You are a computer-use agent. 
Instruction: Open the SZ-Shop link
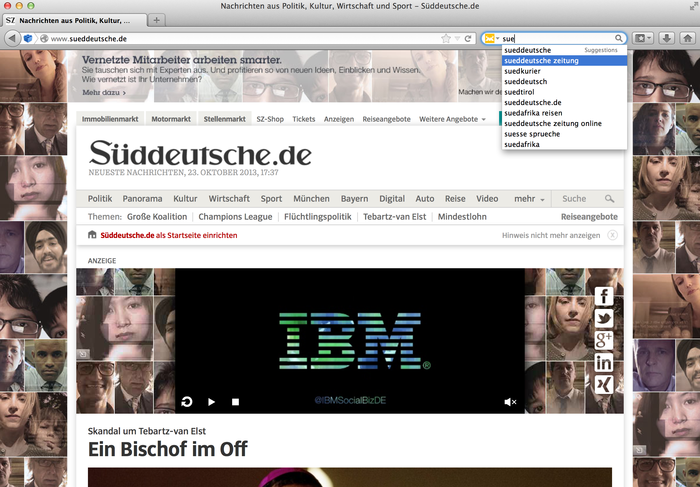tap(270, 119)
